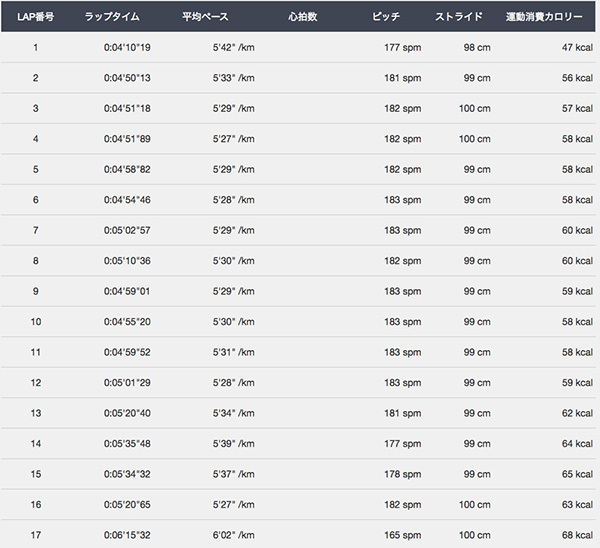Select lap time 0:04'51"18
This screenshot has width=600, height=548.
(127, 108)
